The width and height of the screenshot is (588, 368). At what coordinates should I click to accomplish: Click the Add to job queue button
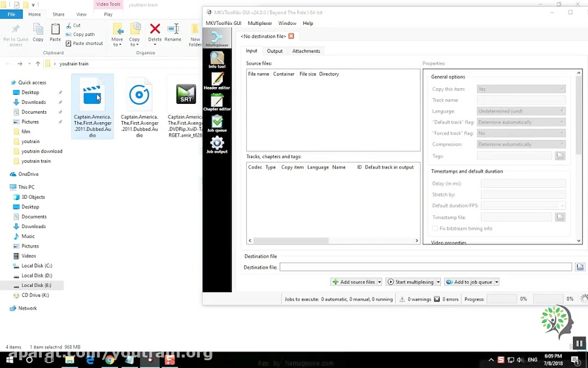tap(468, 282)
